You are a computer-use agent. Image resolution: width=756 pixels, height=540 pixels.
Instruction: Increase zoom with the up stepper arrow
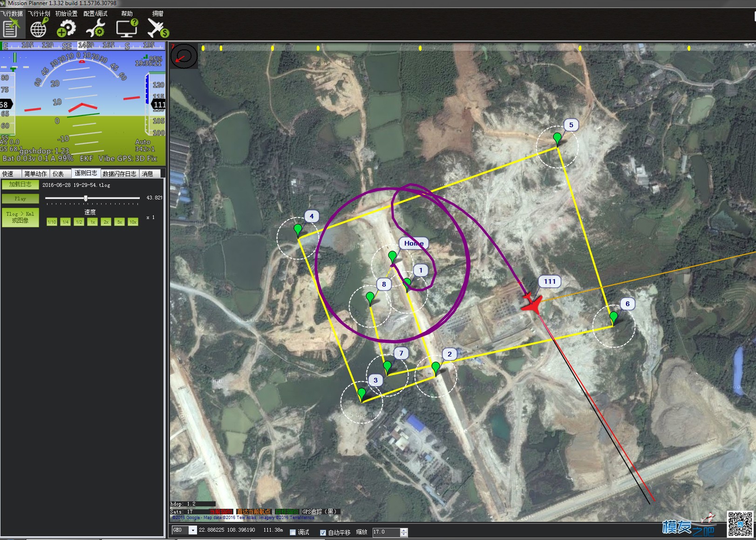point(404,530)
